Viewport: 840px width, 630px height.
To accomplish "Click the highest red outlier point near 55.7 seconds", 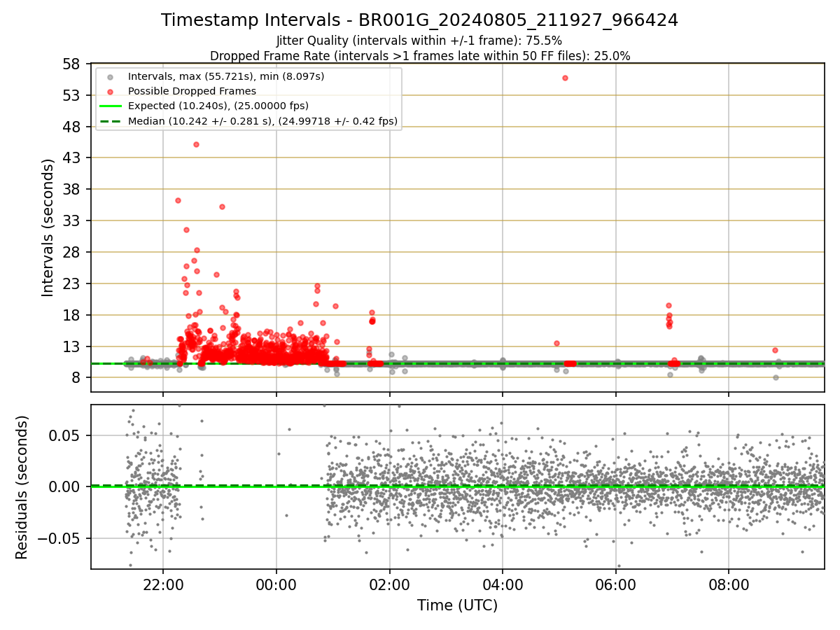I will pos(565,78).
